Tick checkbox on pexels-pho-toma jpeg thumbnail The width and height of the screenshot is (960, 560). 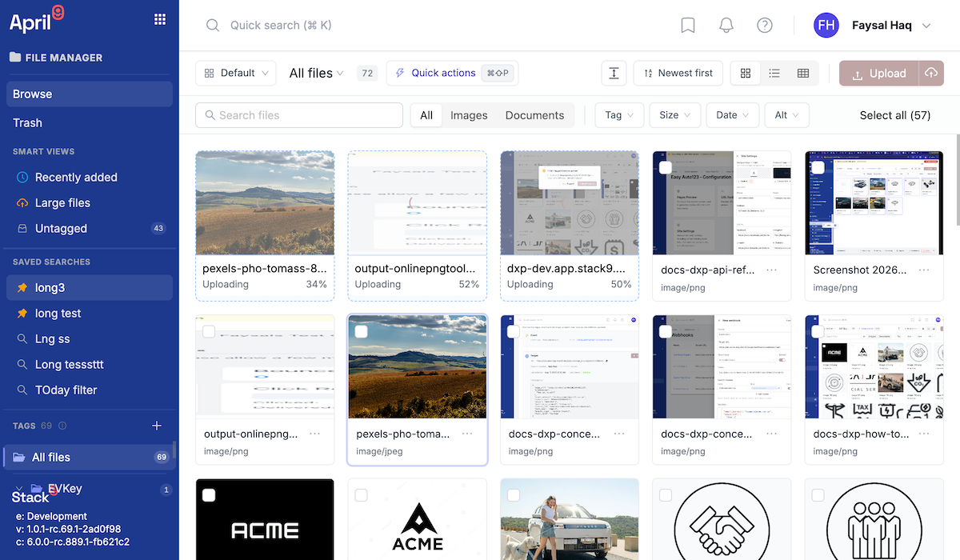[361, 331]
